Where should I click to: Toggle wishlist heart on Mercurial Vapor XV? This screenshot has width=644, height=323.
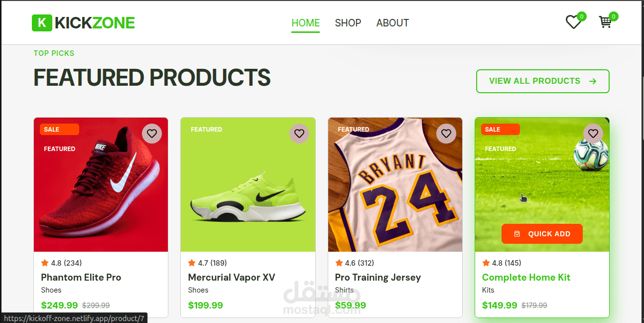pos(299,134)
